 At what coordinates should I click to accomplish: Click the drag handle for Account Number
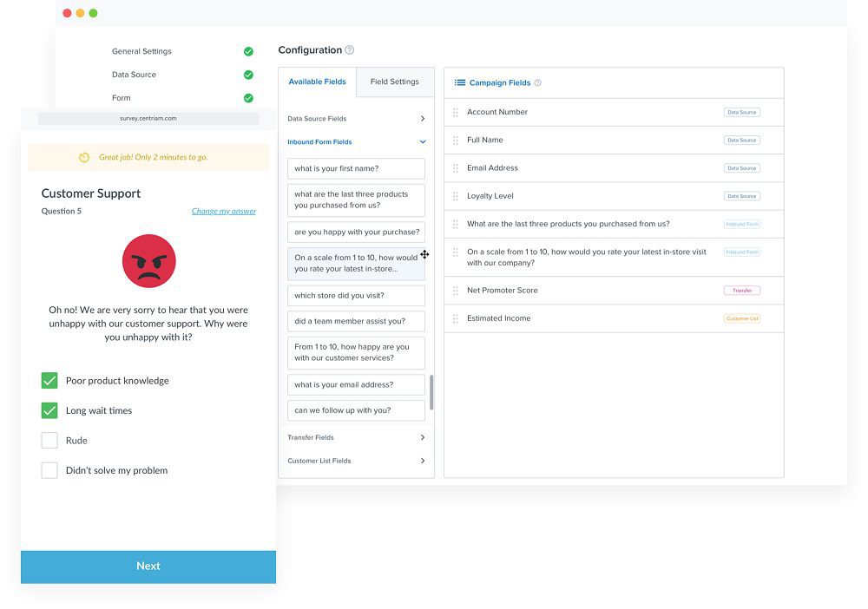click(456, 112)
